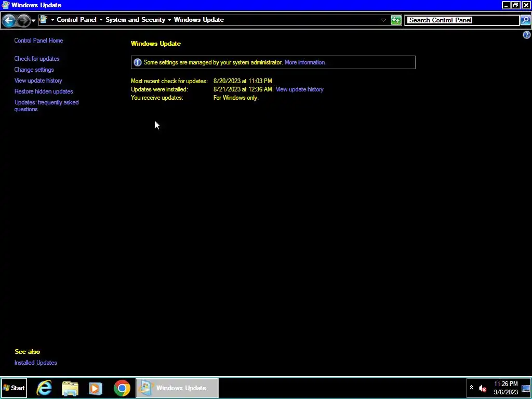The height and width of the screenshot is (399, 532).
Task: Open the recent pages dropdown arrow
Action: [33, 21]
